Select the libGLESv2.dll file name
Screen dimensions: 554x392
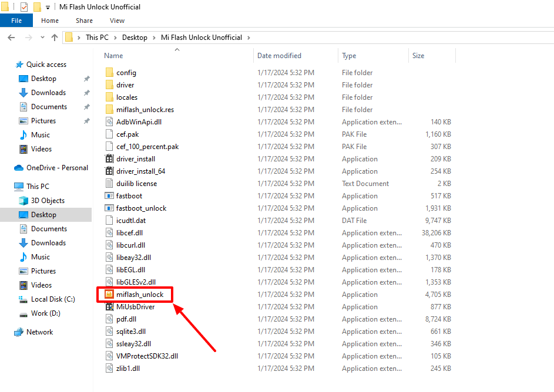pyautogui.click(x=136, y=282)
